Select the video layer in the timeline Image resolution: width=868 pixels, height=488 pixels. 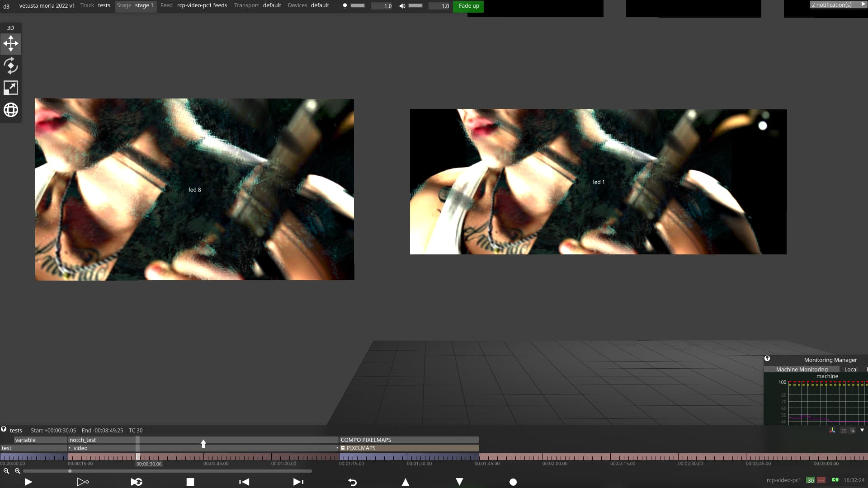pos(203,448)
